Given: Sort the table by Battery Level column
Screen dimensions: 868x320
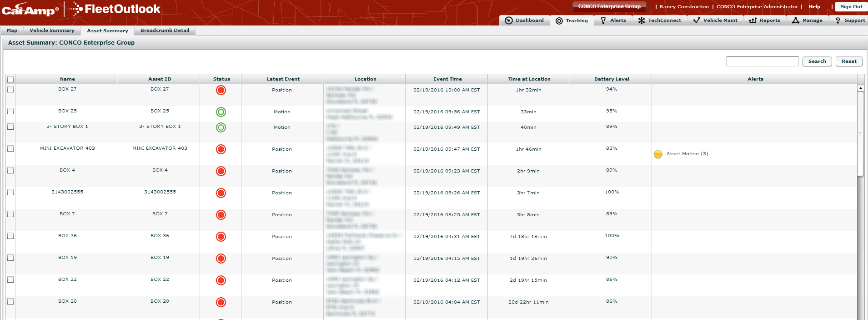Looking at the screenshot, I should click(x=611, y=79).
